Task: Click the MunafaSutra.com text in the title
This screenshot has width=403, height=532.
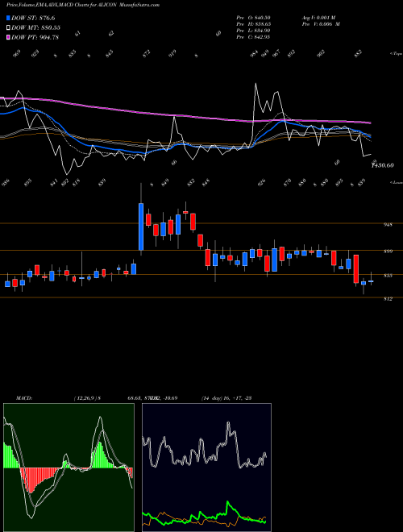Action: [x=139, y=5]
